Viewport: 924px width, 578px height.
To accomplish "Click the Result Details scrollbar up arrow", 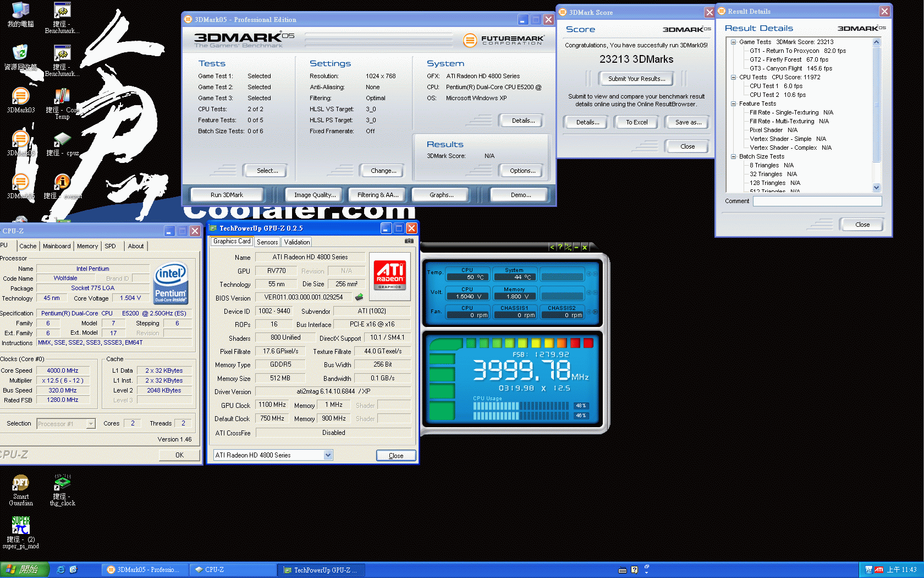I will click(x=876, y=42).
